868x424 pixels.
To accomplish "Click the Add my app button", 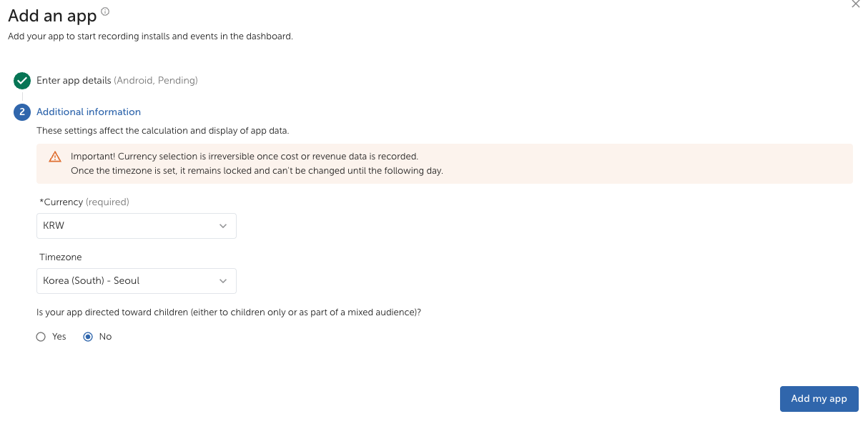I will pyautogui.click(x=819, y=399).
